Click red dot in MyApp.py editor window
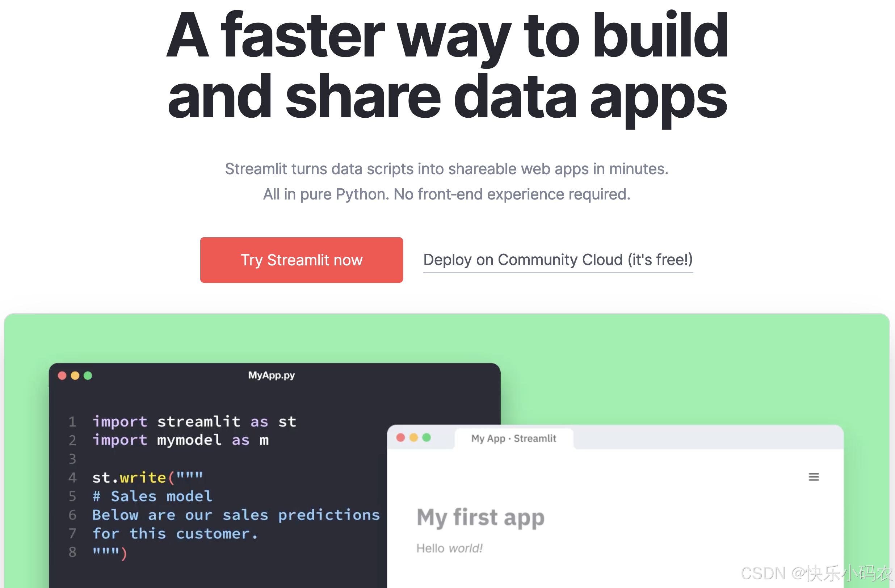 (62, 375)
